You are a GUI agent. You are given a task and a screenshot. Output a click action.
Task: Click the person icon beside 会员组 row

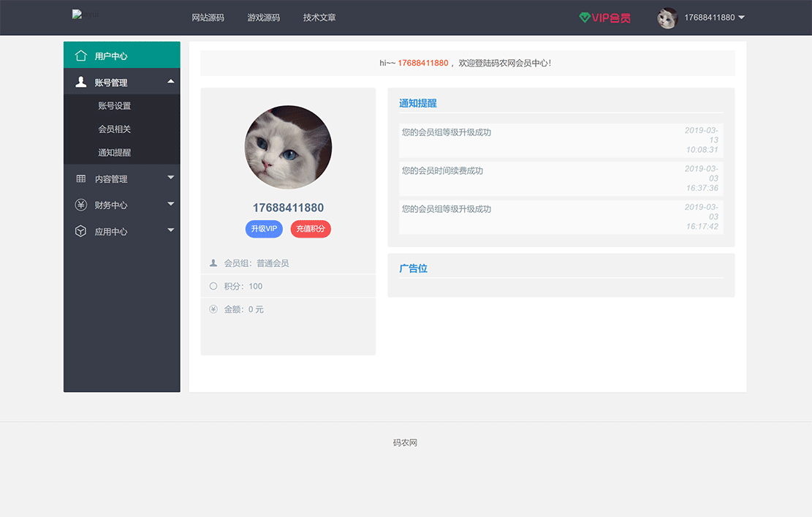click(x=213, y=263)
